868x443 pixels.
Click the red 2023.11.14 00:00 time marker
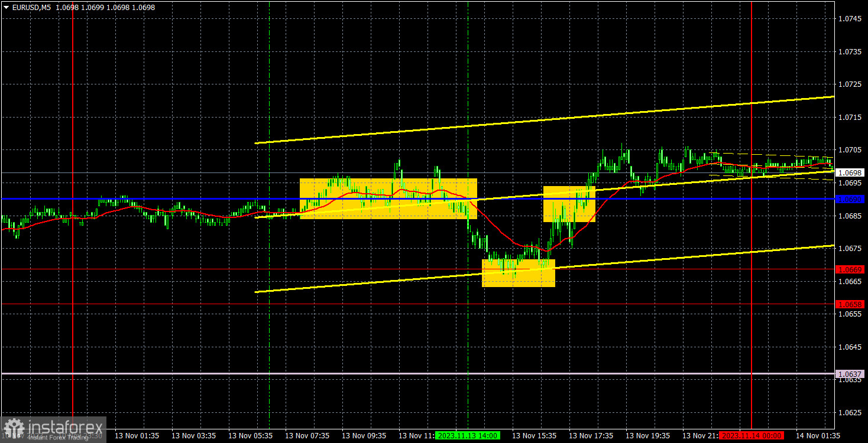(x=751, y=435)
